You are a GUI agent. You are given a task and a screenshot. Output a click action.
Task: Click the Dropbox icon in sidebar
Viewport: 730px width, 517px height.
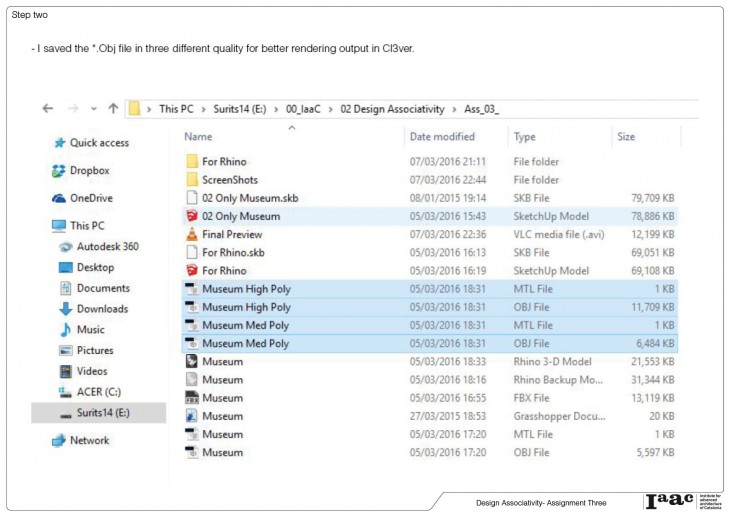pos(58,171)
